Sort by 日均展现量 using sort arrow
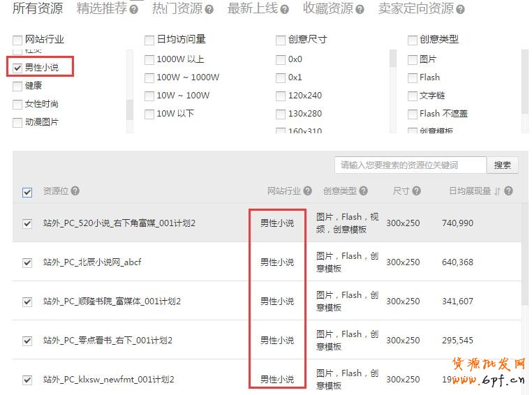 497,191
